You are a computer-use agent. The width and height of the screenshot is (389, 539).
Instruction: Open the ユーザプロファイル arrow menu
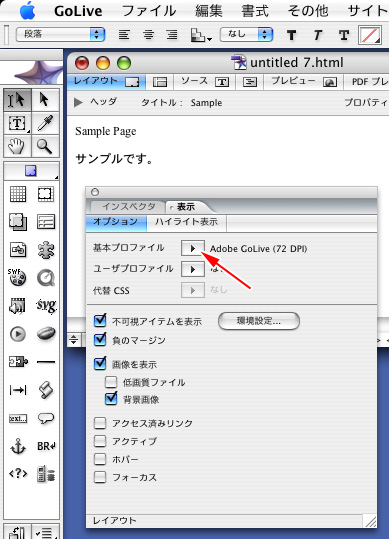tap(193, 270)
